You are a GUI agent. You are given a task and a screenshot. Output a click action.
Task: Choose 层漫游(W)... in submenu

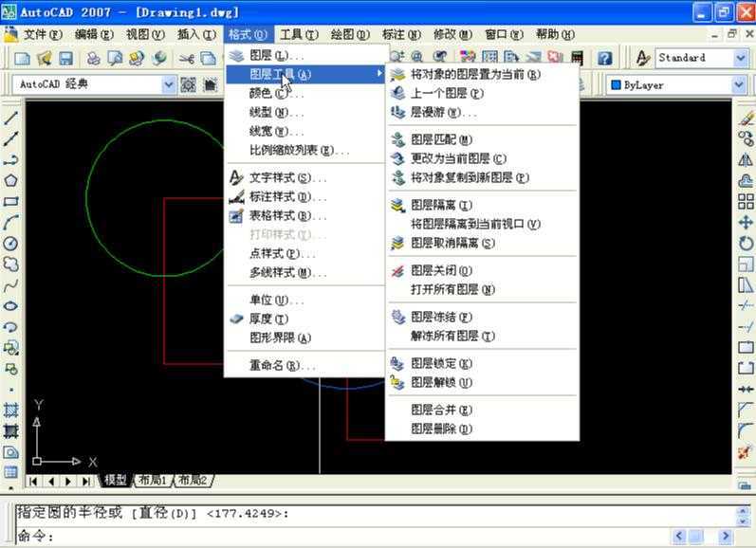pyautogui.click(x=483, y=112)
